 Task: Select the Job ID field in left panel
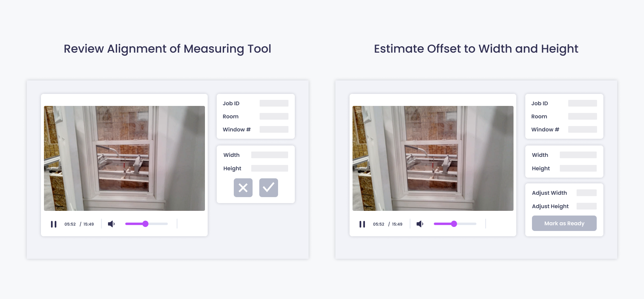274,103
